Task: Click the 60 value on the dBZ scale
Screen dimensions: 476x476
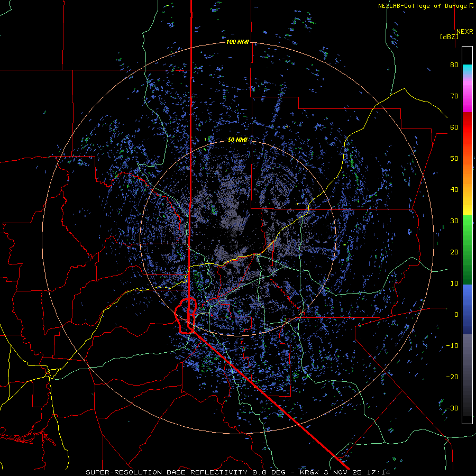Action: pos(454,127)
